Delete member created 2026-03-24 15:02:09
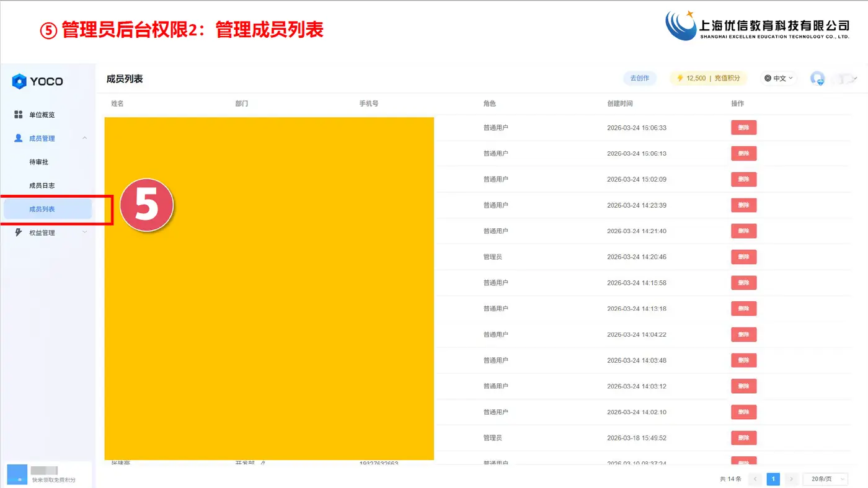 tap(744, 179)
